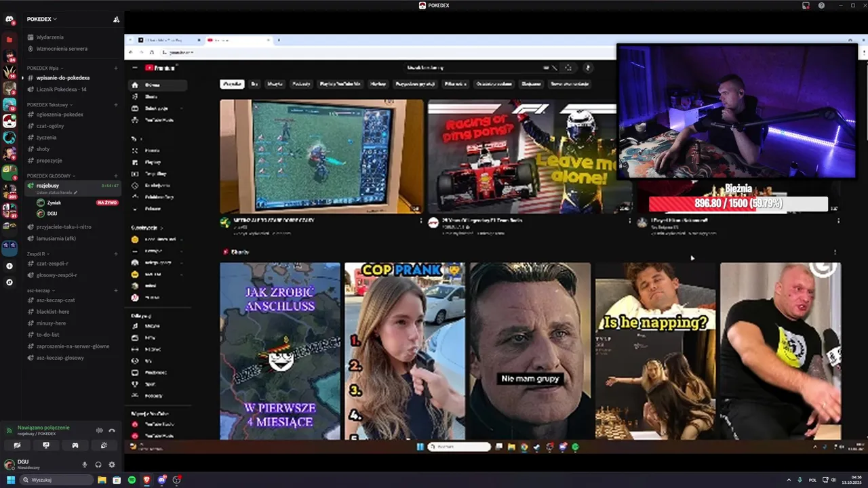Open the soundboard icon
The width and height of the screenshot is (868, 488).
tap(104, 445)
